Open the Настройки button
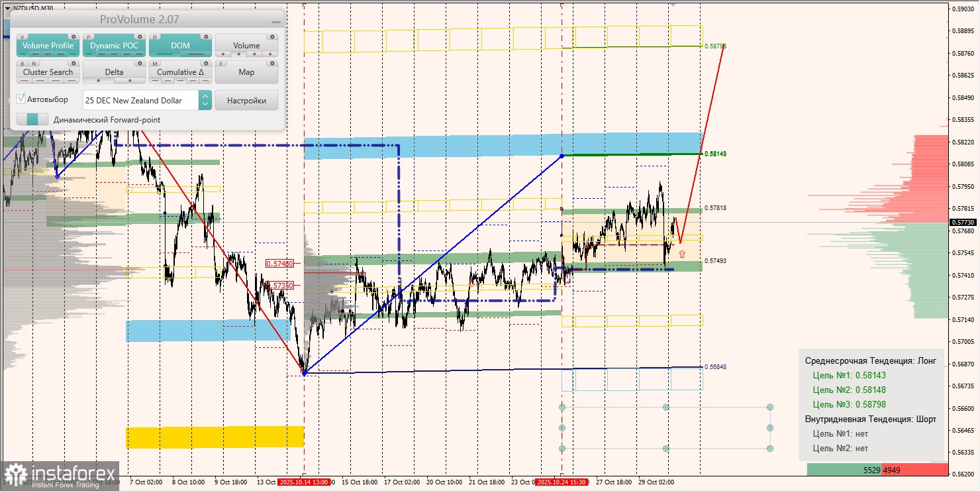Viewport: 980px width, 491px height. [x=247, y=101]
